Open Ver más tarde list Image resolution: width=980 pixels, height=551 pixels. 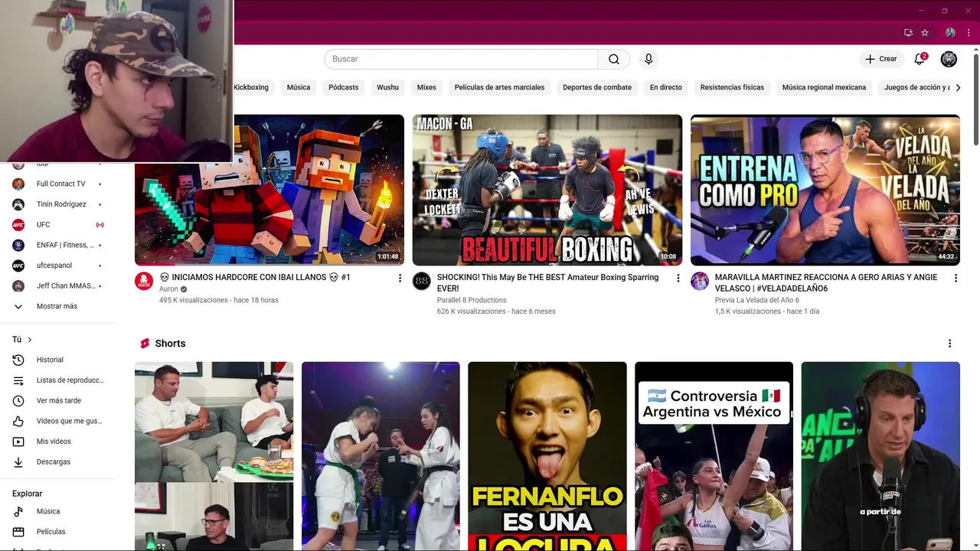point(58,400)
